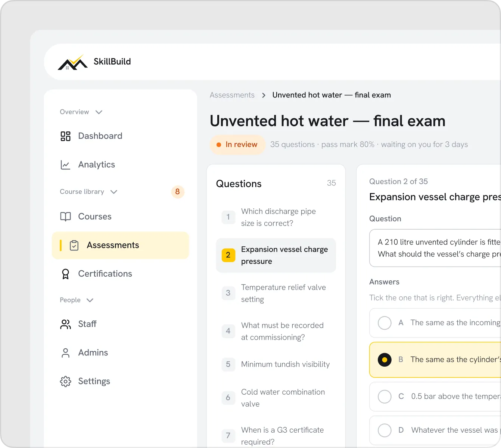Click the number 7 question badge
The height and width of the screenshot is (448, 501).
click(x=228, y=436)
